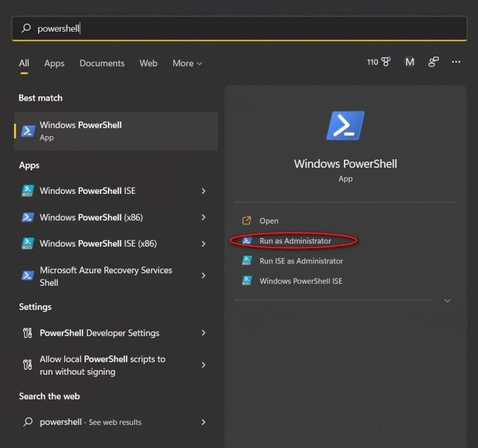
Task: Launch Windows PowerShell ISE from preview pane
Action: coord(300,281)
